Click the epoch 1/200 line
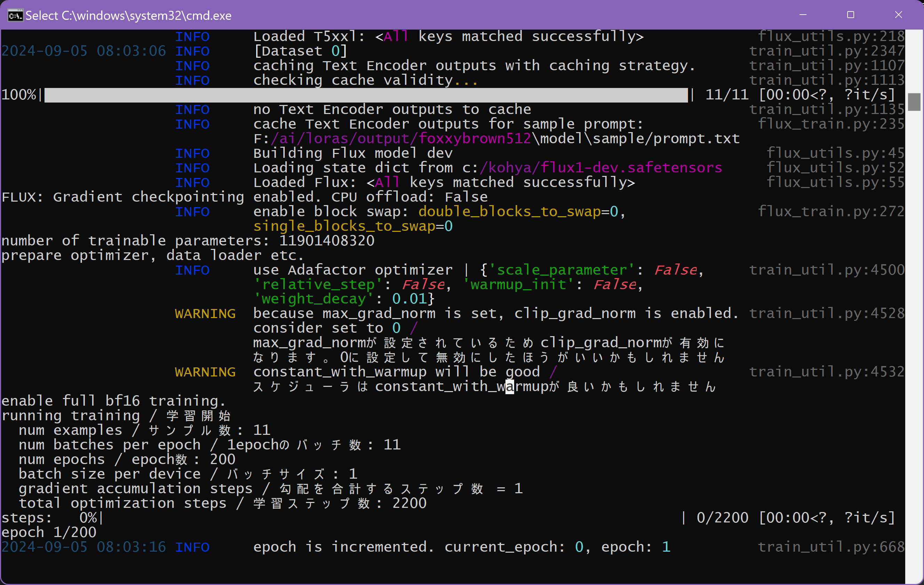Image resolution: width=924 pixels, height=585 pixels. [x=49, y=533]
